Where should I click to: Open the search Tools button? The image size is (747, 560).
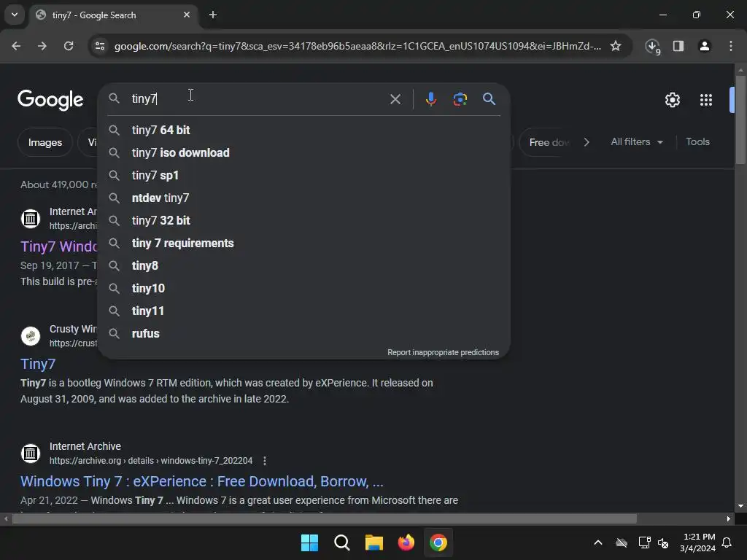pos(697,142)
